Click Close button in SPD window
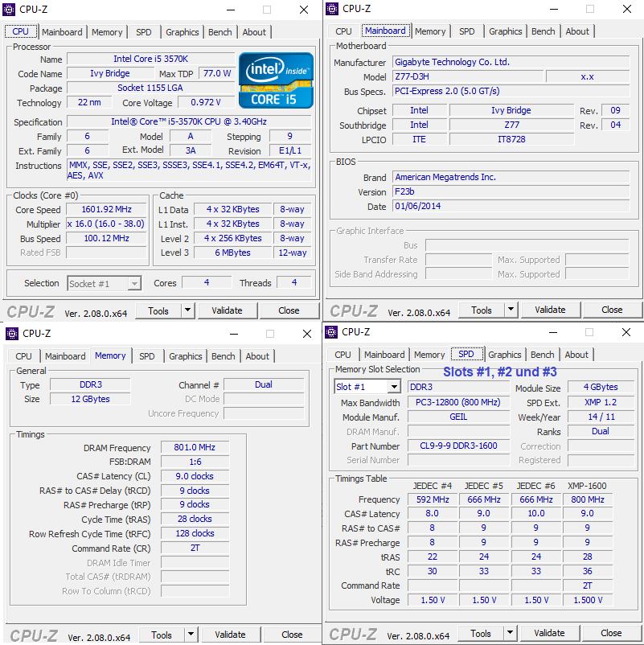Viewport: 644px width, 645px height. click(611, 633)
